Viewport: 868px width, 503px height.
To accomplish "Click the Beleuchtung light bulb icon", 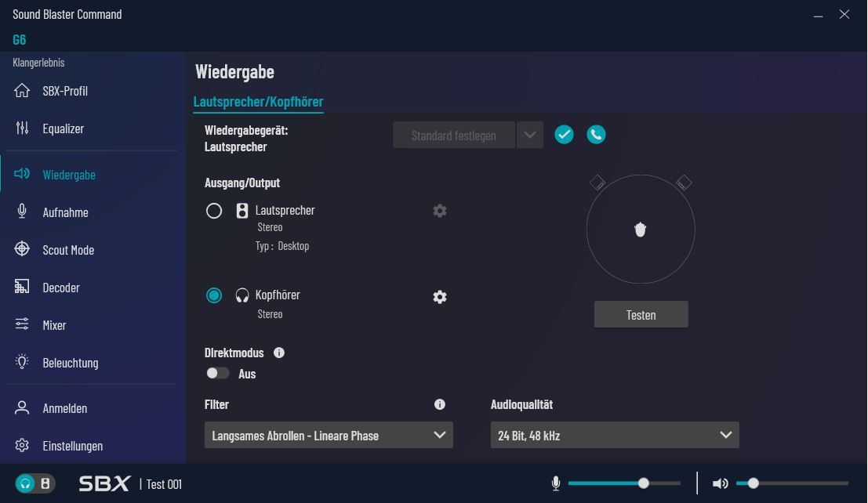I will [x=22, y=362].
